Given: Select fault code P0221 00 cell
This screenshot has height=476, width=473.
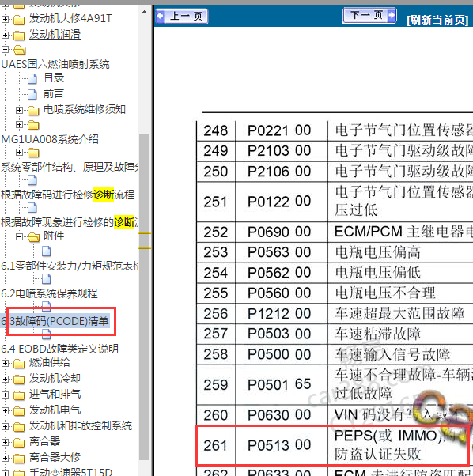Looking at the screenshot, I should [282, 130].
